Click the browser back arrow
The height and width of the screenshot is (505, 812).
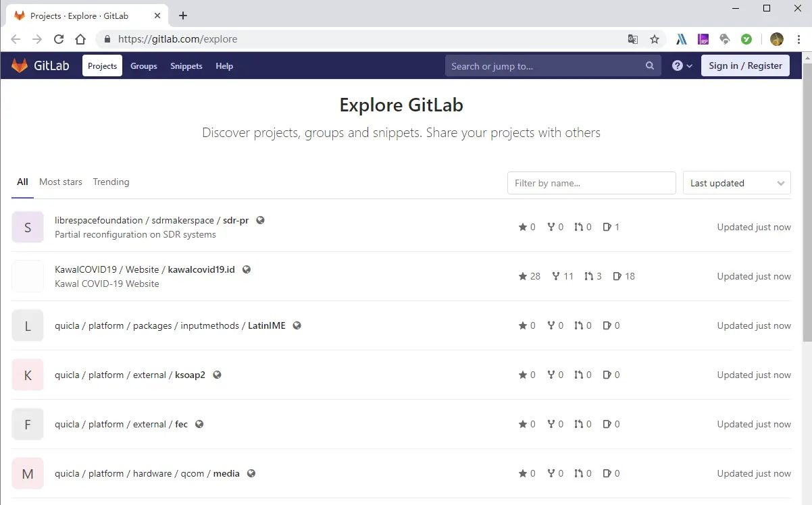(x=16, y=39)
